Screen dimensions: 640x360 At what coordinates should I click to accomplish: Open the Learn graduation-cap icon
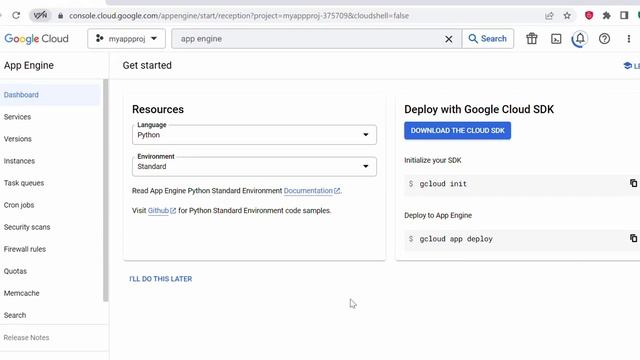(628, 66)
